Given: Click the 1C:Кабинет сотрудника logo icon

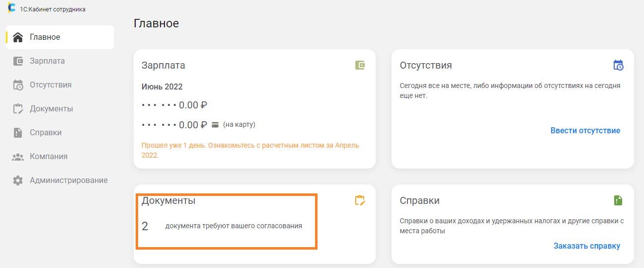Looking at the screenshot, I should [x=12, y=8].
